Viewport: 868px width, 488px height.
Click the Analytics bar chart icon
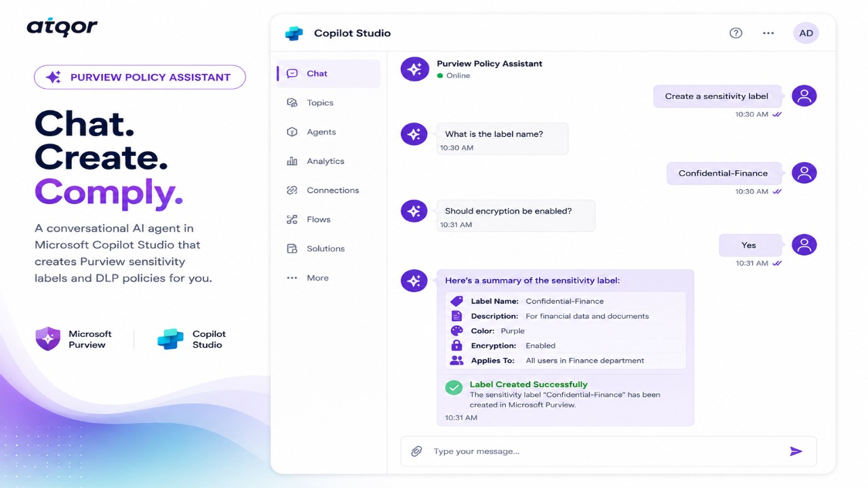pos(292,161)
